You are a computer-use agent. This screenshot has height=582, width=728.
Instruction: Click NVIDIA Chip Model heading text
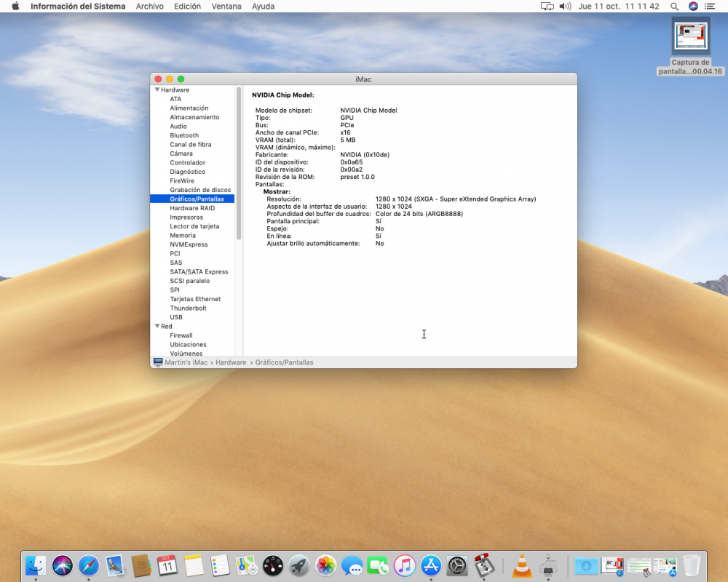pyautogui.click(x=282, y=95)
